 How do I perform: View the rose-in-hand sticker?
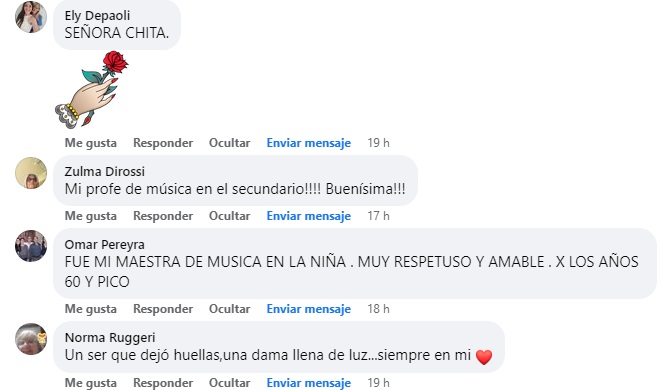tap(91, 89)
